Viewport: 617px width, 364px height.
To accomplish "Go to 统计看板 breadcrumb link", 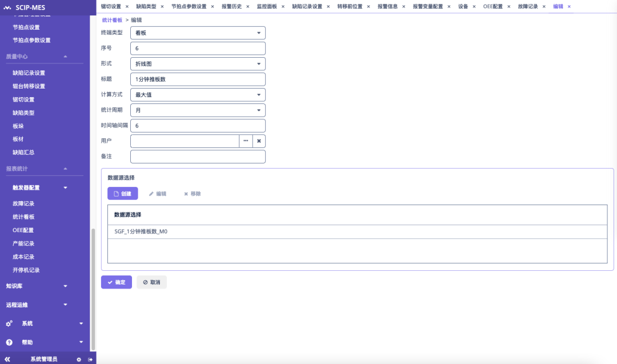I will click(112, 20).
